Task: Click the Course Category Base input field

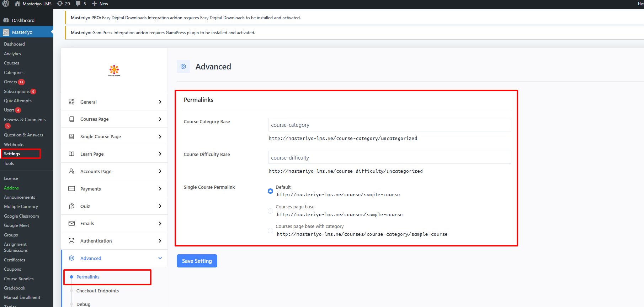Action: [389, 125]
